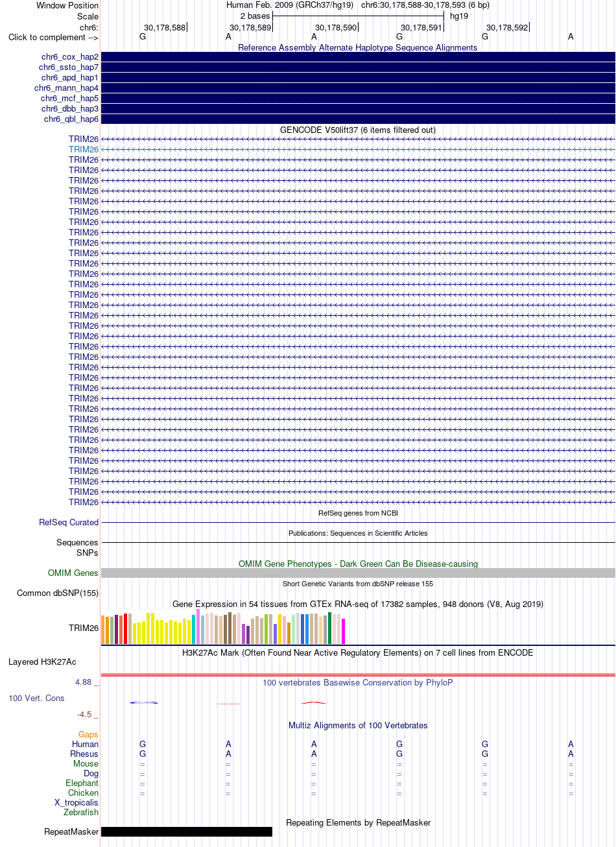Click the orange Gaps label
The height and width of the screenshot is (847, 616).
click(x=89, y=735)
